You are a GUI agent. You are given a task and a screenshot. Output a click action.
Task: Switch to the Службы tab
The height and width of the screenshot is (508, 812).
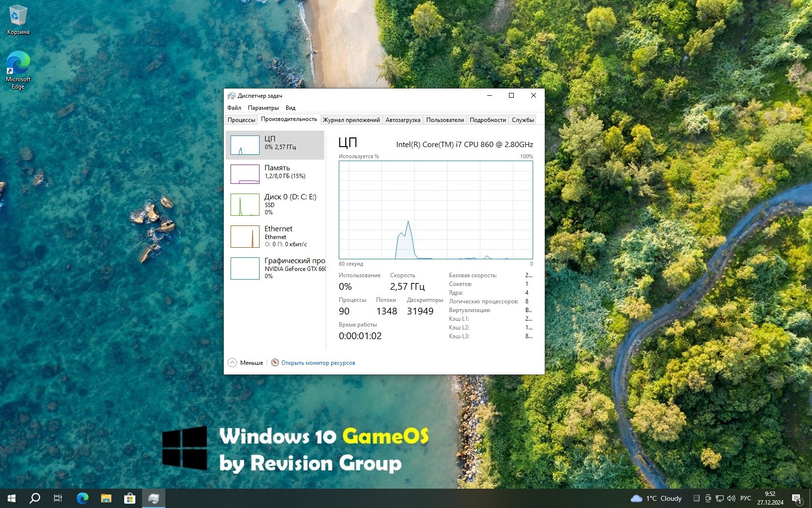[523, 120]
